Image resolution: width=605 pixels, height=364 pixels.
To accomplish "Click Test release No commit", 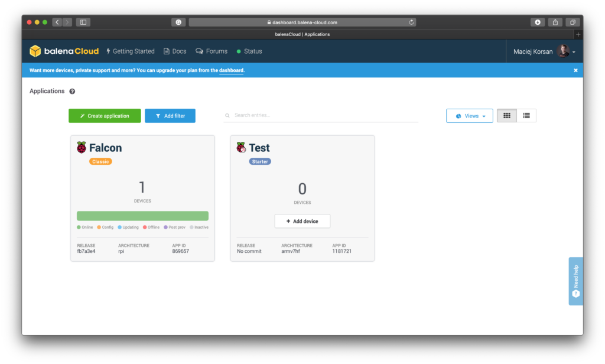I will (249, 251).
